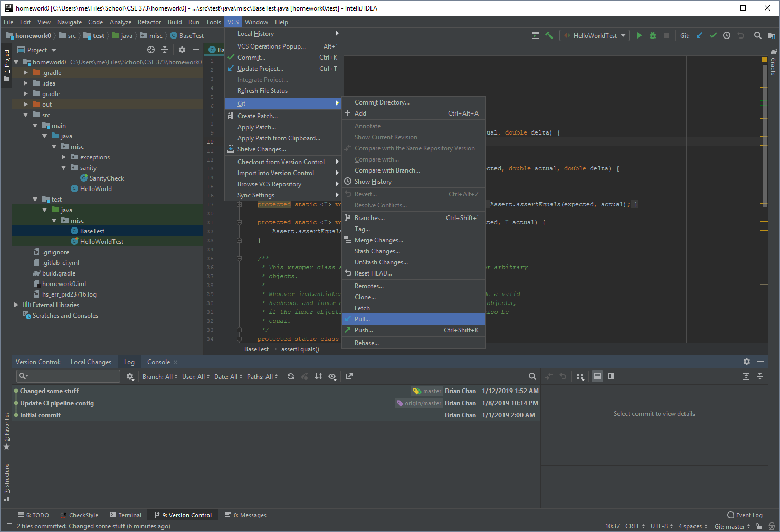Open Search Everywhere with the magnifier icon

[757, 35]
